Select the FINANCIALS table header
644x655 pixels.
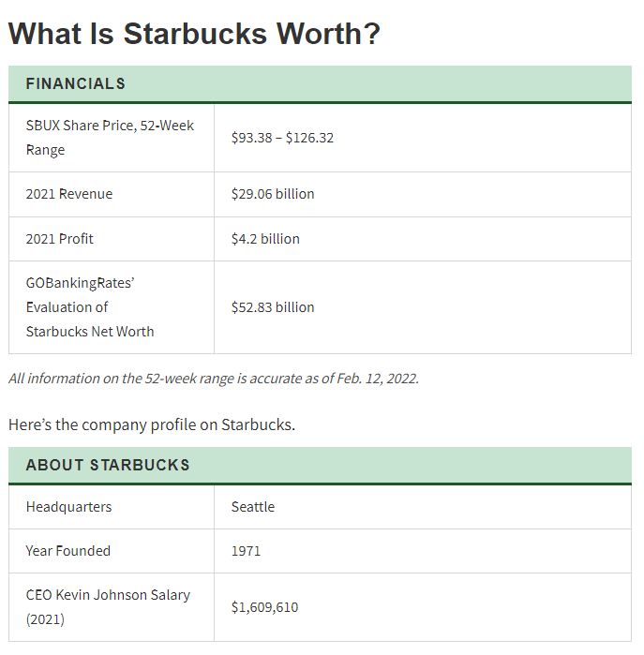(75, 83)
